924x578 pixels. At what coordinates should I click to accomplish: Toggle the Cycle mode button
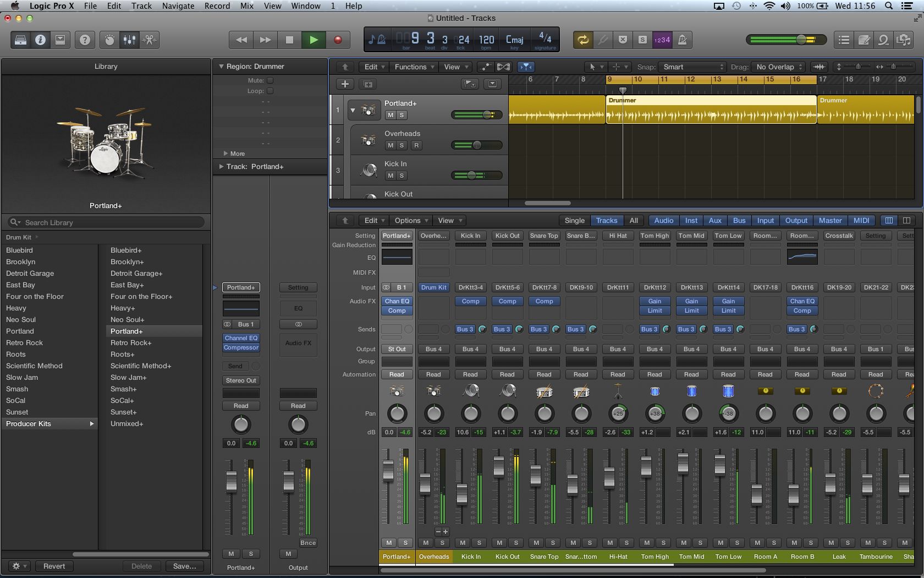(x=582, y=40)
